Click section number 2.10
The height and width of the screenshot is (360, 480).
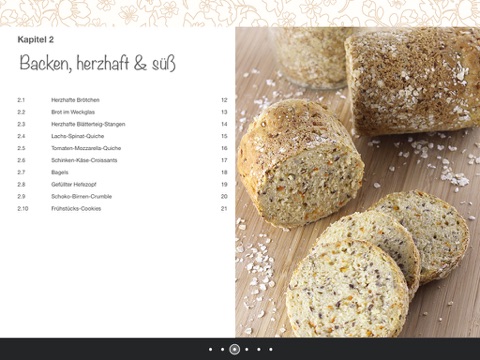coord(23,208)
